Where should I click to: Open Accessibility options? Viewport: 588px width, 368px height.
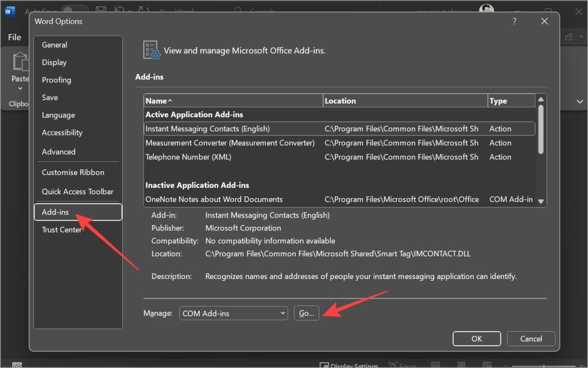[62, 133]
